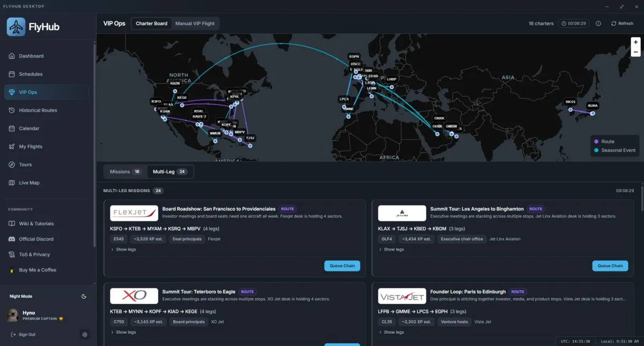Viewport: 644px width, 346px height.
Task: Click the UTC time in status bar
Action: (x=576, y=341)
